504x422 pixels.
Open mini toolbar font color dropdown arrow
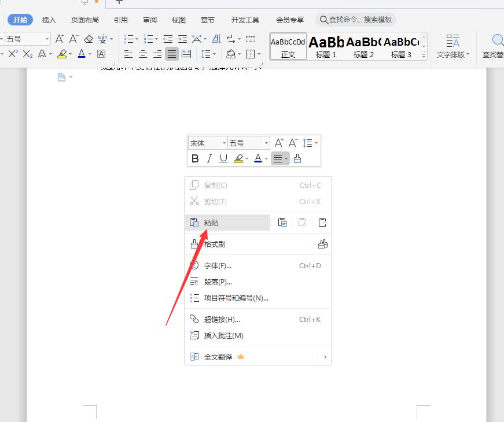click(x=266, y=158)
